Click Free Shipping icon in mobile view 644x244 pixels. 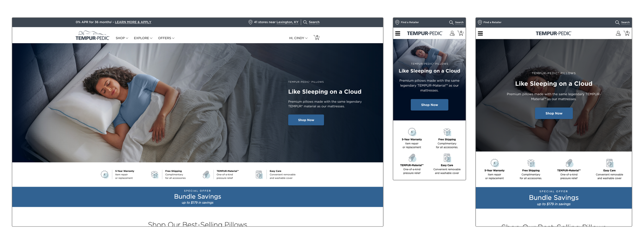pos(447,132)
